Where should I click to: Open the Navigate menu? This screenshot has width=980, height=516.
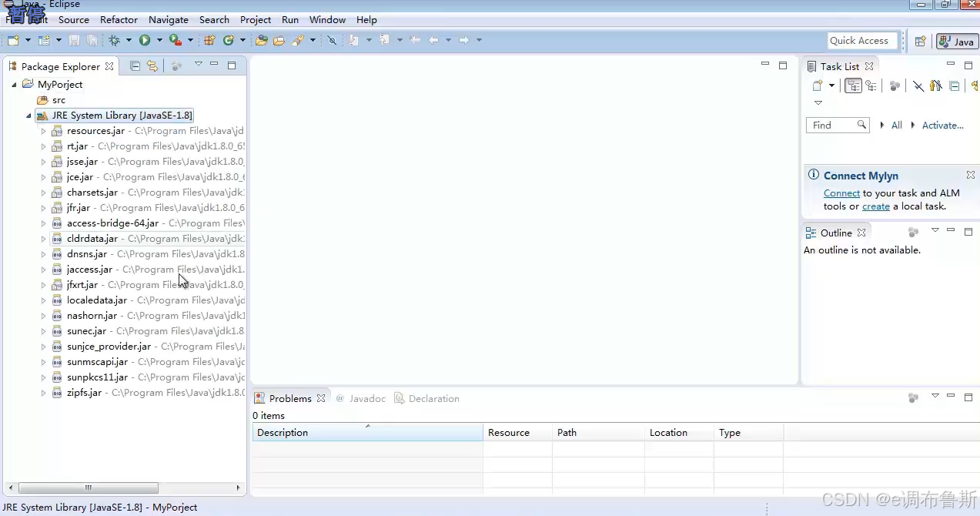coord(168,19)
